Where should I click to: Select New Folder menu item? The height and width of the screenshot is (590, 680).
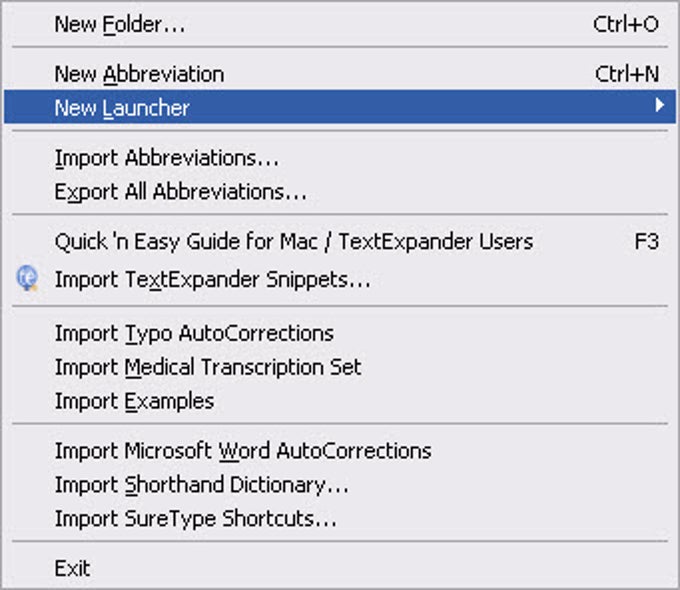[119, 25]
